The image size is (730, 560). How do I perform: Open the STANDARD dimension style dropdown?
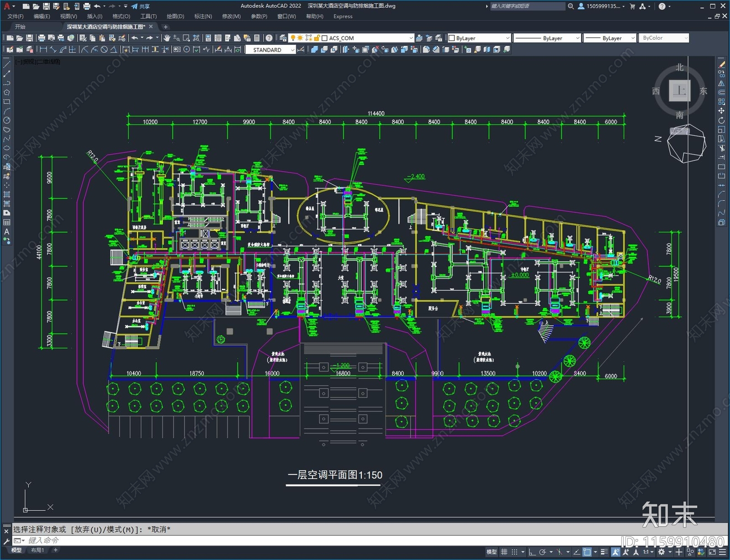(271, 50)
